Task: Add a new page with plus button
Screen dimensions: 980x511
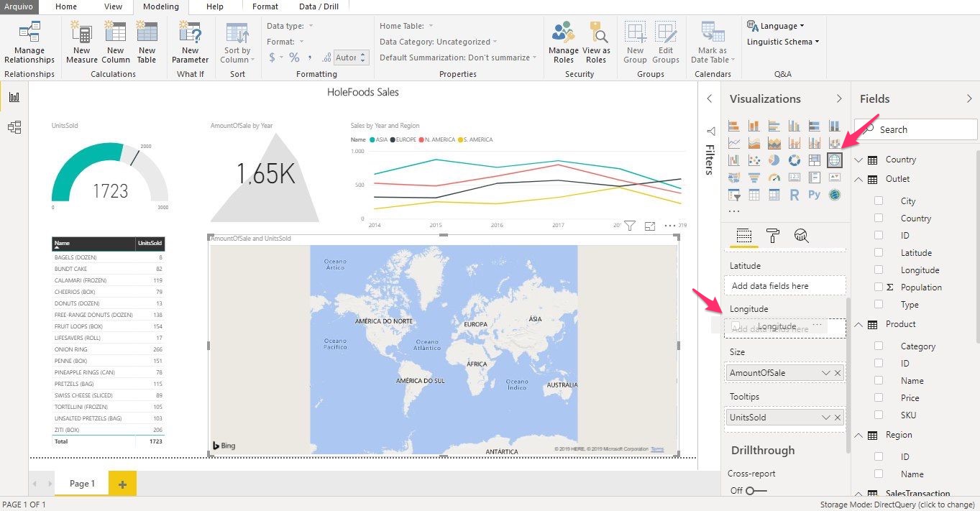Action: pyautogui.click(x=122, y=484)
